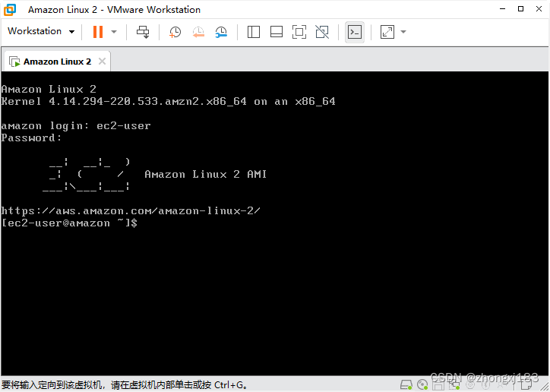Screen dimensions: 550x392
Task: Take a snapshot of the VM
Action: tap(175, 32)
